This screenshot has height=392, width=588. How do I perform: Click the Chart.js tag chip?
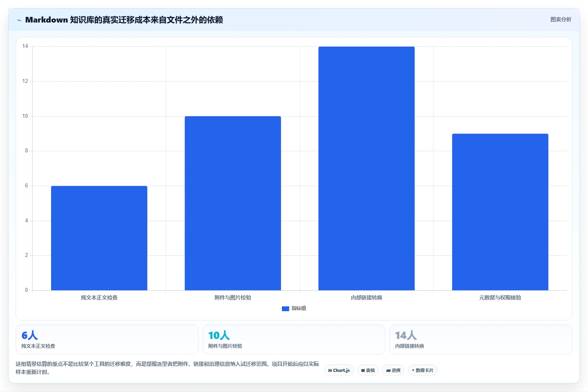point(339,370)
